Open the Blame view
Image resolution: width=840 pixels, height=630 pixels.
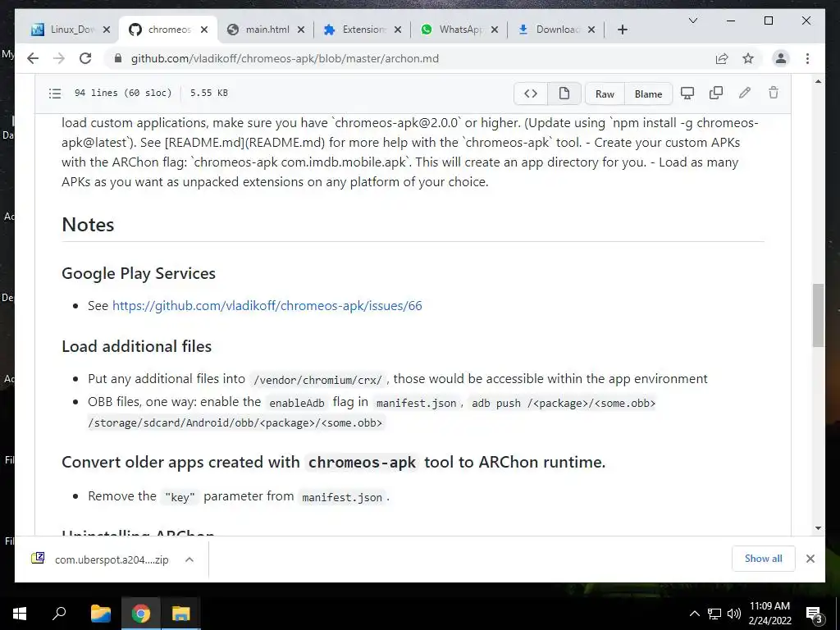pyautogui.click(x=648, y=94)
